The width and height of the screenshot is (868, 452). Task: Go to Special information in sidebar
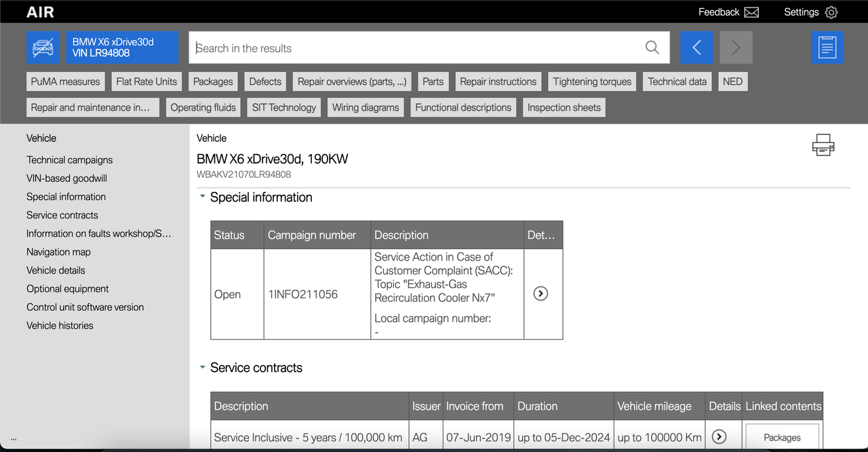tap(66, 197)
